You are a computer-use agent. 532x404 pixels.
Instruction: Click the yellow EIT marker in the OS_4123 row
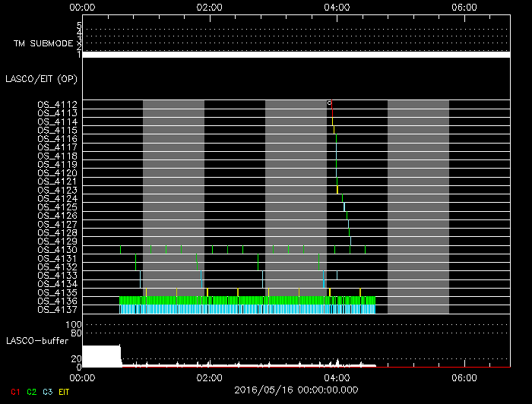click(337, 189)
